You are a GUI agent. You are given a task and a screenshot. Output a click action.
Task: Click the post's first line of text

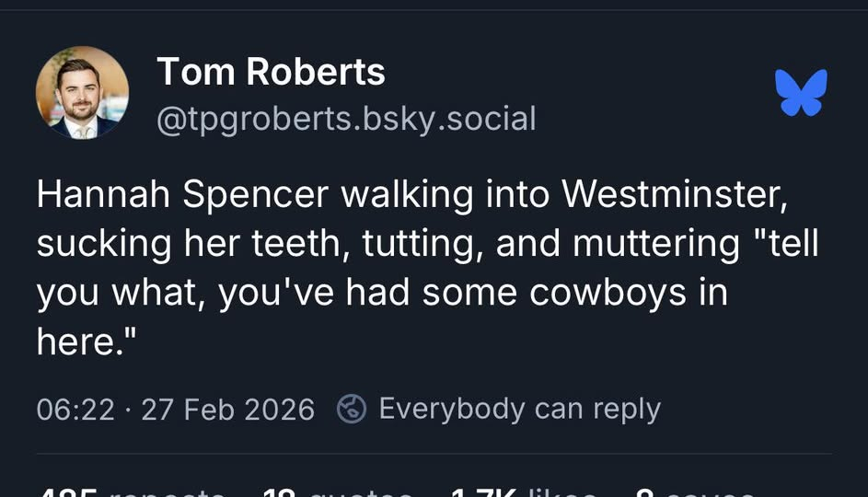(x=412, y=194)
